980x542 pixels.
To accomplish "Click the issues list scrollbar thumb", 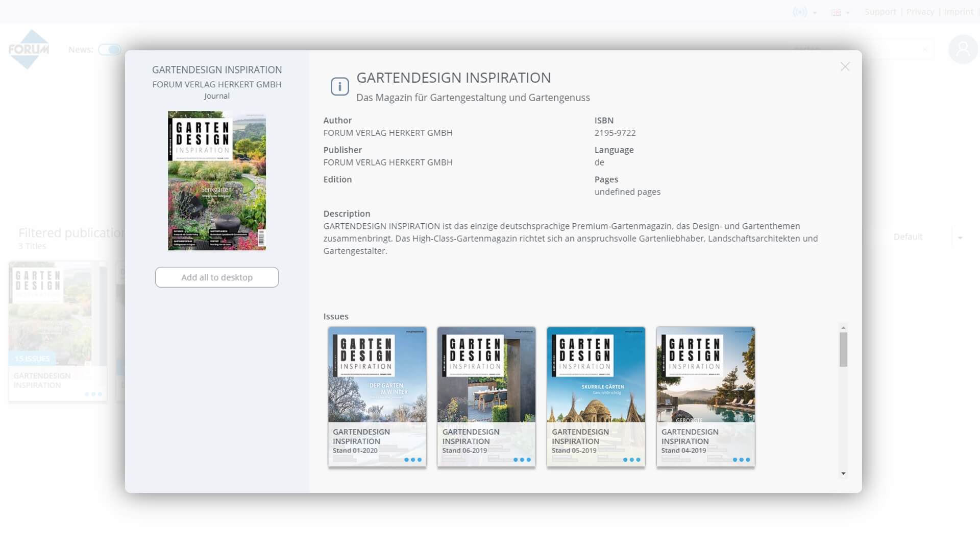I will pos(843,349).
